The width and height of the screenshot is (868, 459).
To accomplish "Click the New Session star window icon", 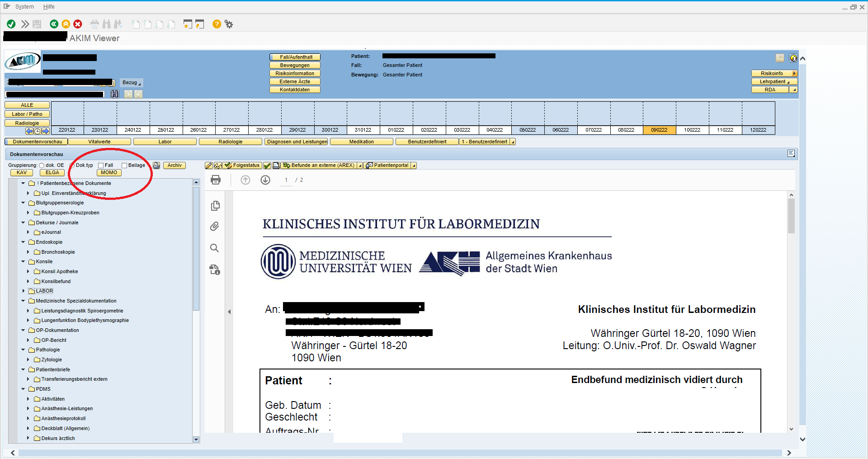I will [x=188, y=24].
